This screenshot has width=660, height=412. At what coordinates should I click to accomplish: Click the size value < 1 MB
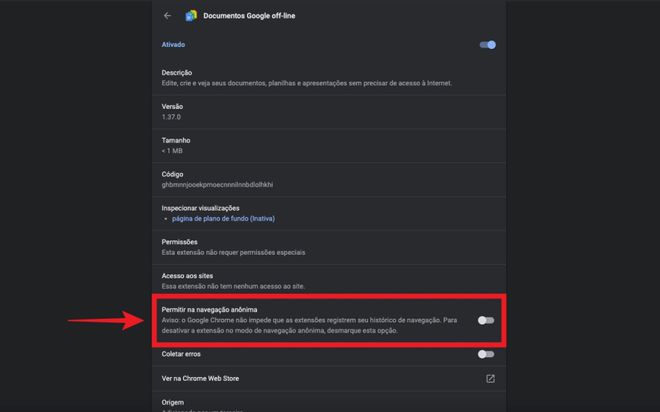pos(172,151)
